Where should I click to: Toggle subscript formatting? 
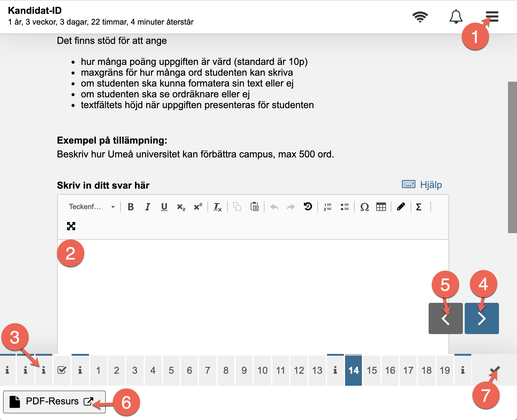pos(181,207)
